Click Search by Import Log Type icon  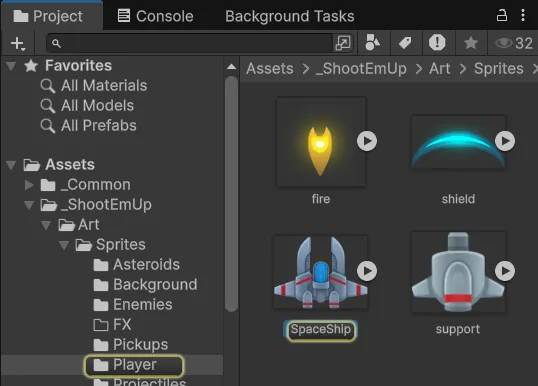point(437,43)
